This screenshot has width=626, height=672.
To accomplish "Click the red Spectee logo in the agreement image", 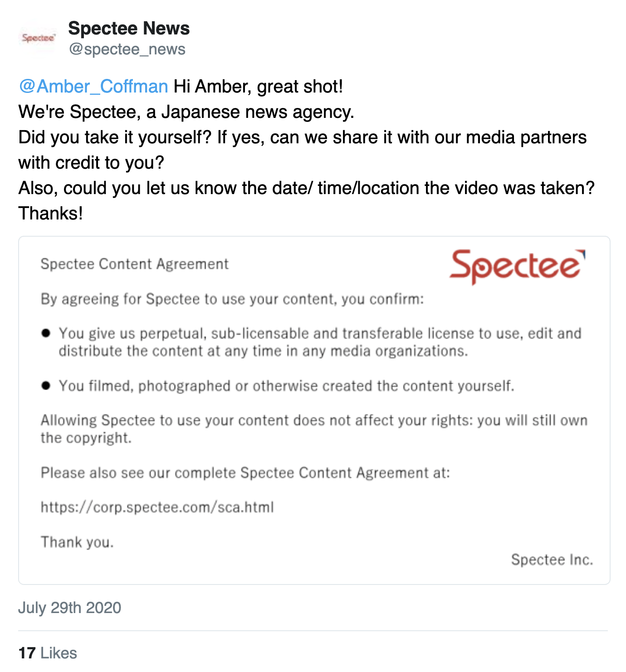I will [517, 267].
